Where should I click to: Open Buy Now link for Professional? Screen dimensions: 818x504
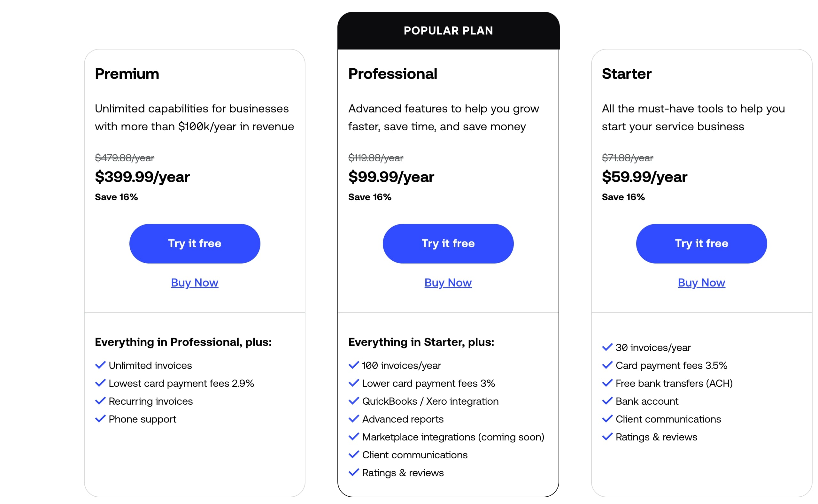click(448, 283)
